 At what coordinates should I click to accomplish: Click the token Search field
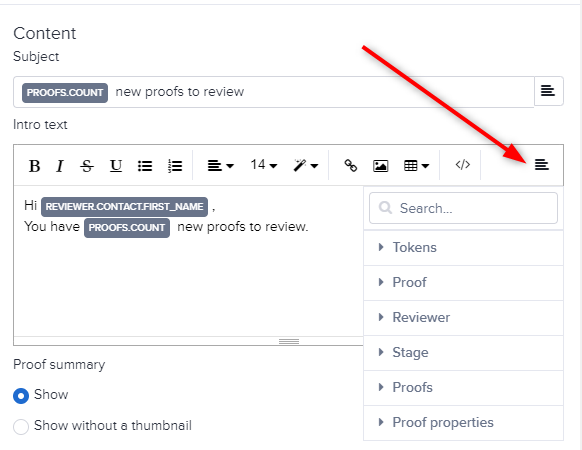coord(463,208)
